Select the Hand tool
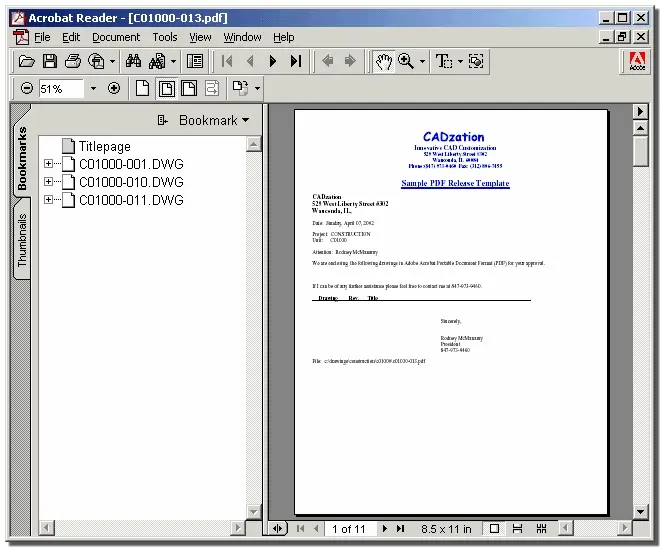Viewport: 660px width, 547px height. pos(383,62)
